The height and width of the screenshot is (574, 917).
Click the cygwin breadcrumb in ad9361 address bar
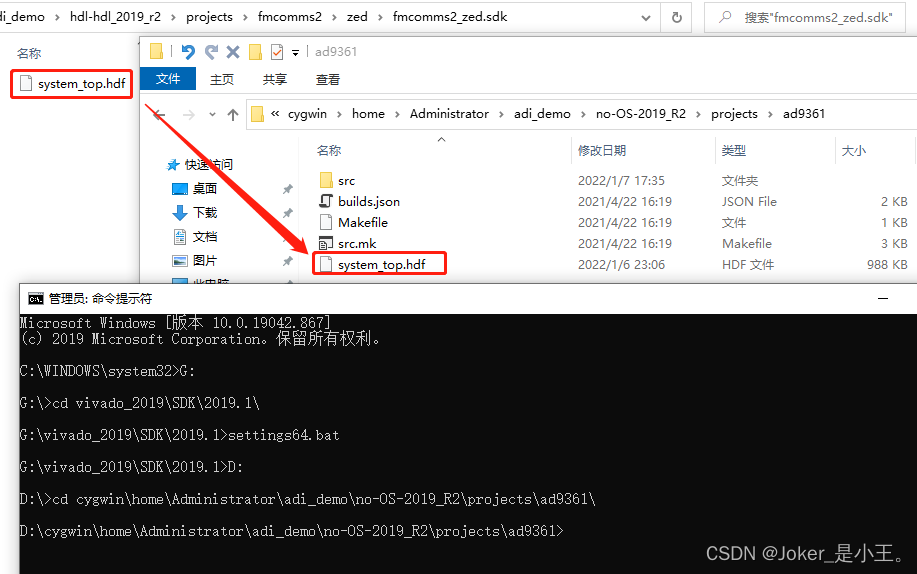pyautogui.click(x=307, y=114)
